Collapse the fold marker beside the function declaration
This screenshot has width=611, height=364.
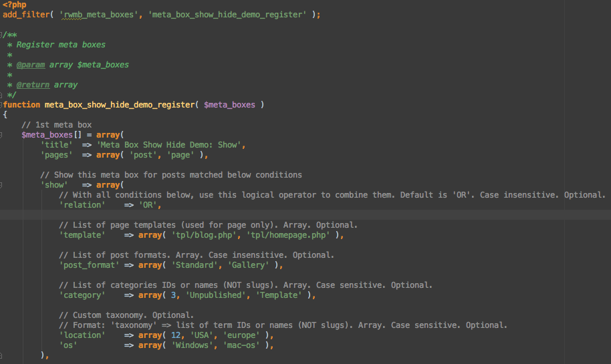(1, 105)
